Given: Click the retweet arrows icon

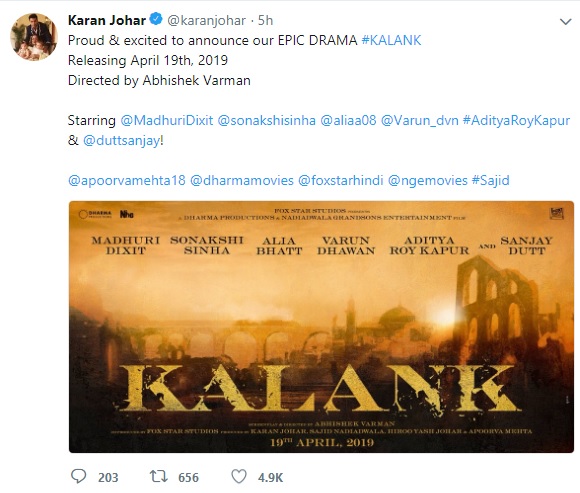Looking at the screenshot, I should coord(159,477).
